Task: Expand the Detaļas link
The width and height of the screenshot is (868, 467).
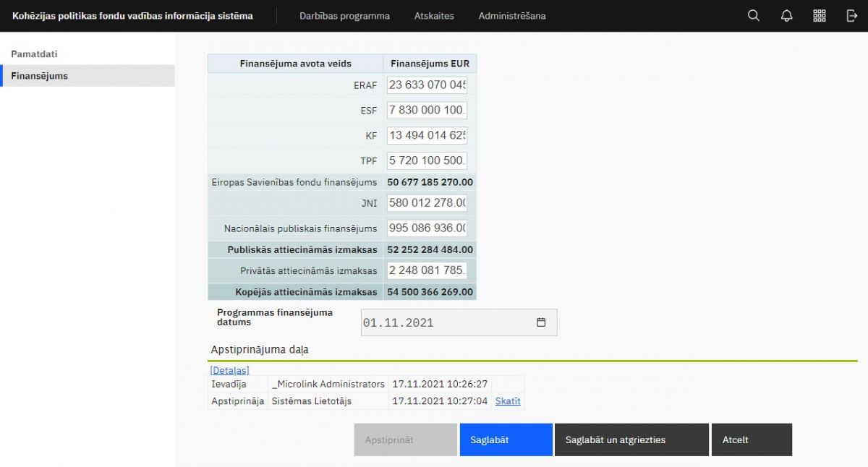Action: [229, 370]
